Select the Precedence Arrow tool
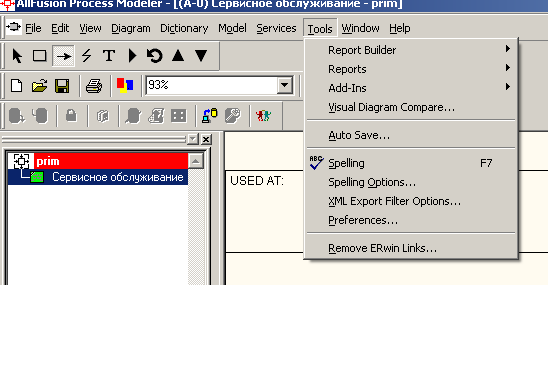This screenshot has height=384, width=548. pos(63,56)
